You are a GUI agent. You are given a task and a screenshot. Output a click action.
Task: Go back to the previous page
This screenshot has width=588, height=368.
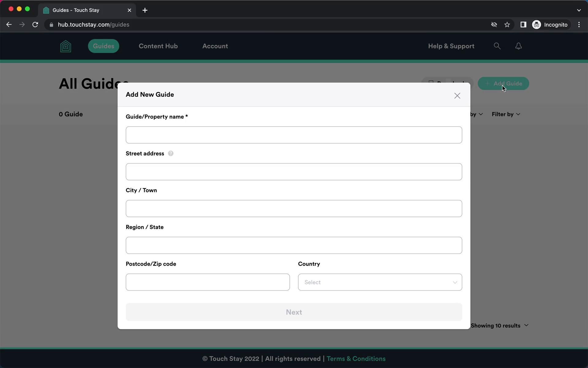click(x=9, y=25)
